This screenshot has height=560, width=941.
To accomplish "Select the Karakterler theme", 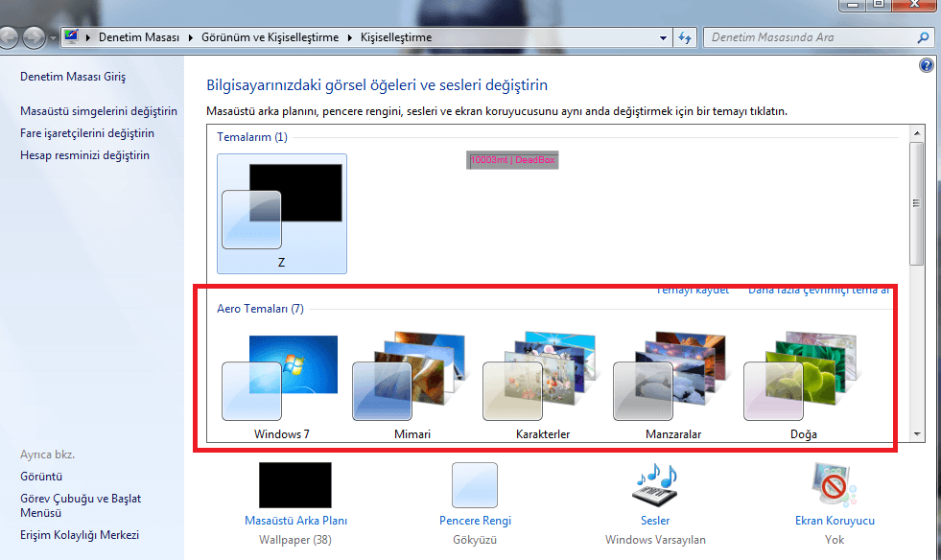I will pos(543,386).
